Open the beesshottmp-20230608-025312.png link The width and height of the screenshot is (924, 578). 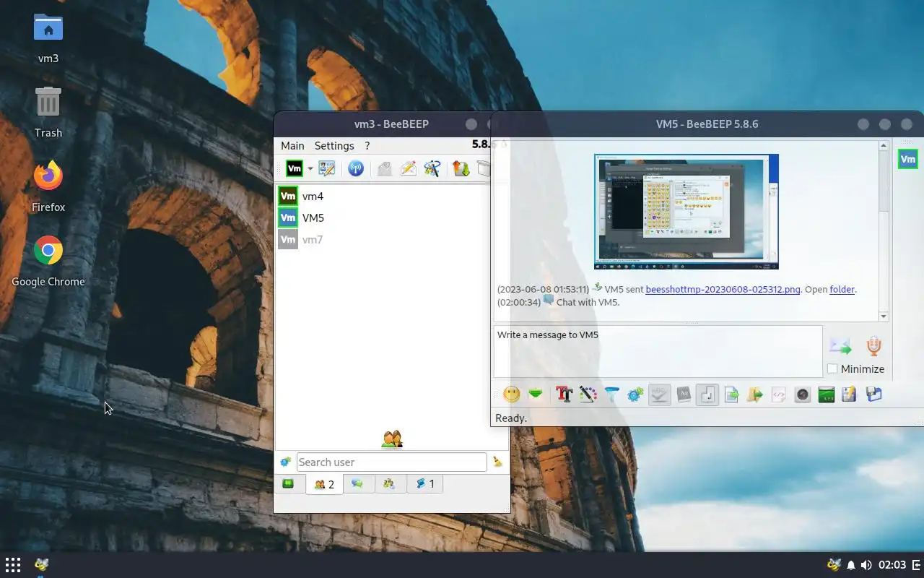click(723, 289)
